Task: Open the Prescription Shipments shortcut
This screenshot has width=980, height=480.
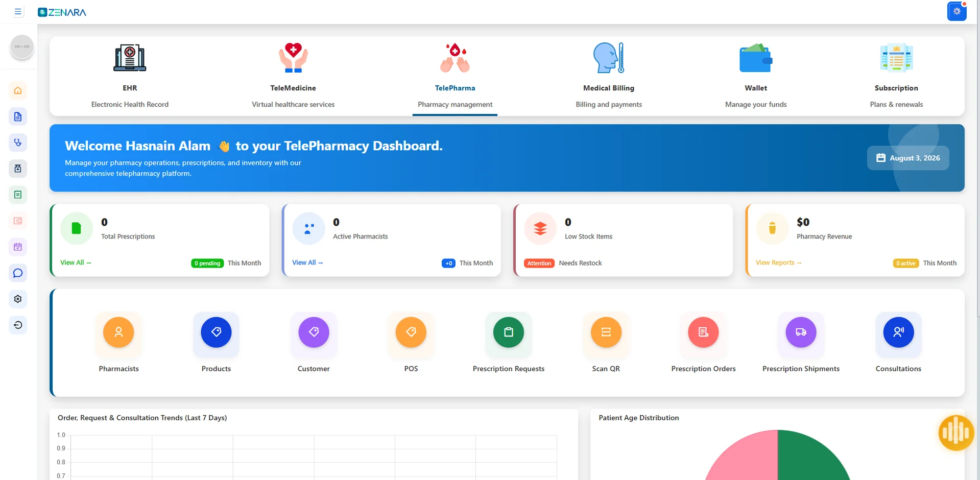Action: [x=801, y=332]
